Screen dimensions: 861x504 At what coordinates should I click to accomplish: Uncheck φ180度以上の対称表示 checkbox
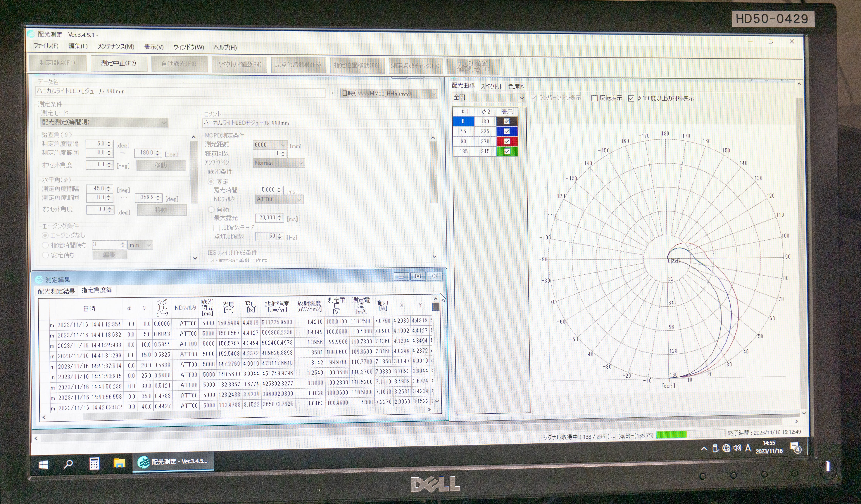tap(631, 98)
